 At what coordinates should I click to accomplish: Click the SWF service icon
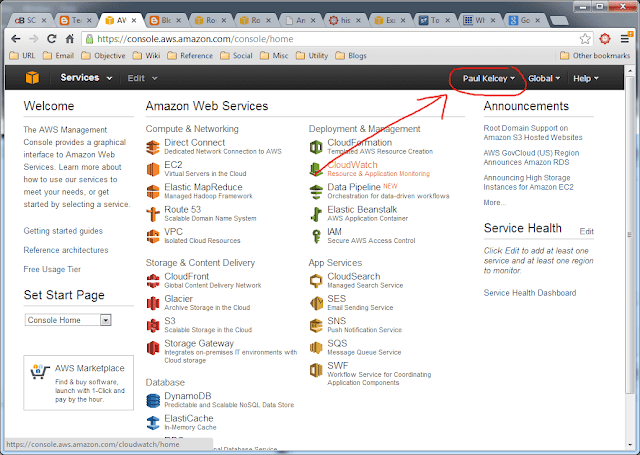(x=316, y=370)
